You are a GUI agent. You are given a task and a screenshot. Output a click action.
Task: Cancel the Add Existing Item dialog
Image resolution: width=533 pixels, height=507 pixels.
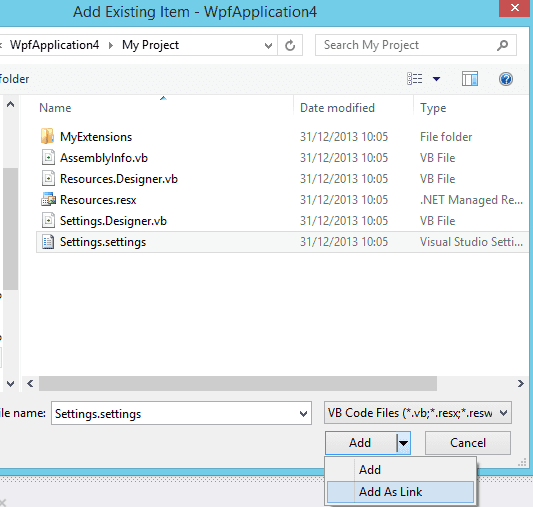(468, 443)
